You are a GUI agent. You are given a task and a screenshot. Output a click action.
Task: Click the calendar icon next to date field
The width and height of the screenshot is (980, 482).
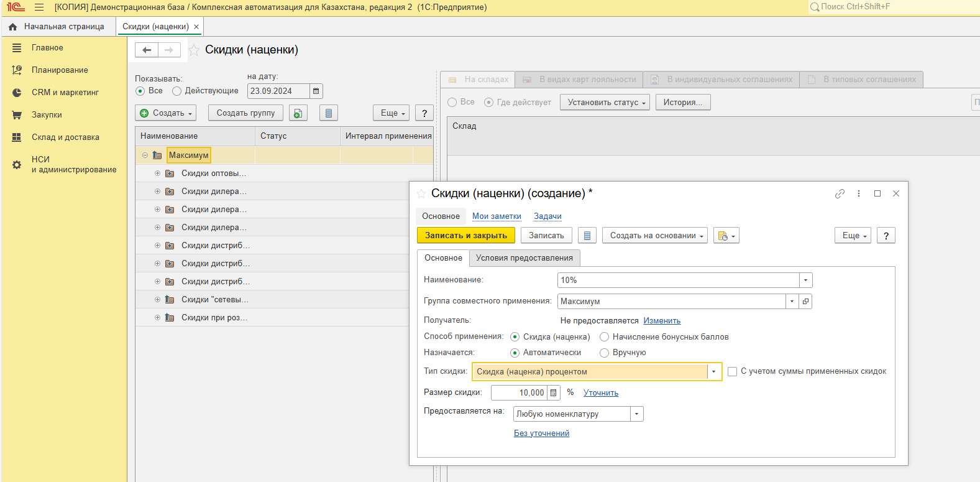coord(316,91)
